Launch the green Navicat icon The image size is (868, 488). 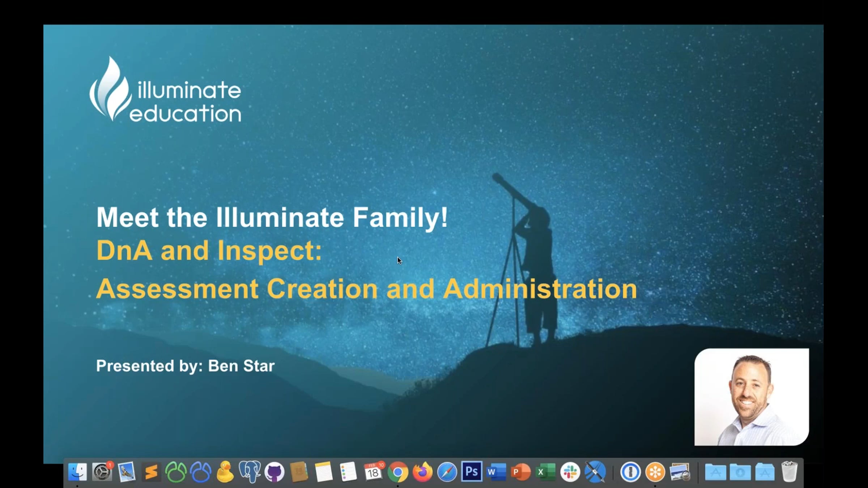tap(176, 472)
